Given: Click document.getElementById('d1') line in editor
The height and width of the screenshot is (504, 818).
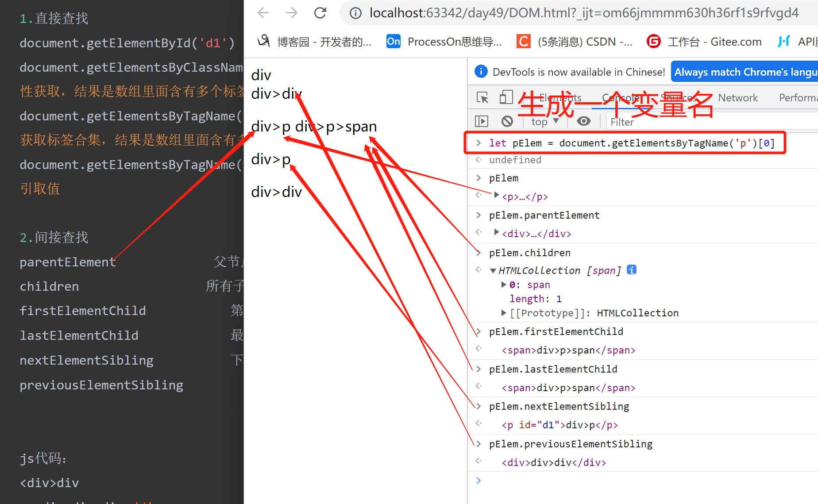Looking at the screenshot, I should (x=127, y=43).
